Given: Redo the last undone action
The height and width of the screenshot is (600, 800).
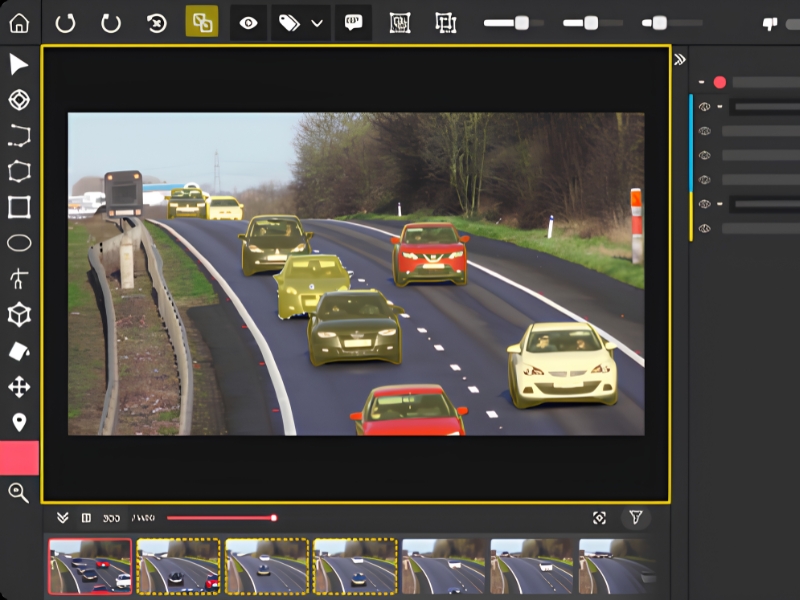Looking at the screenshot, I should (x=111, y=23).
